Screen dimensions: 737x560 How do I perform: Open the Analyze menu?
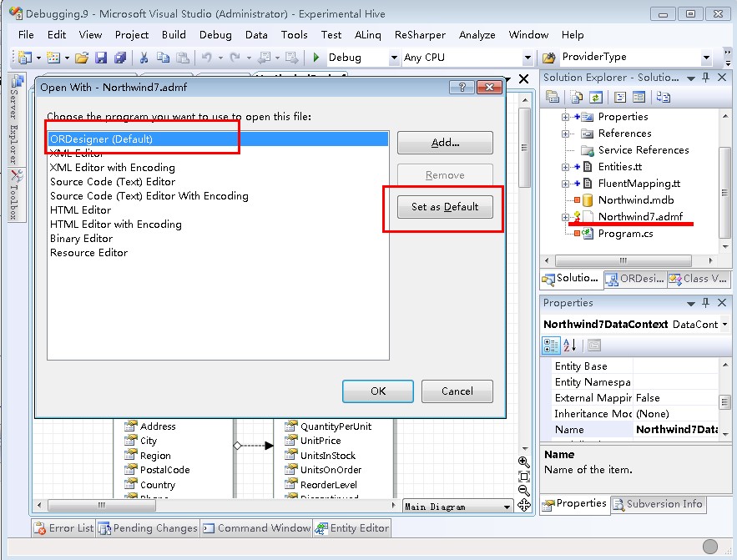pos(477,35)
